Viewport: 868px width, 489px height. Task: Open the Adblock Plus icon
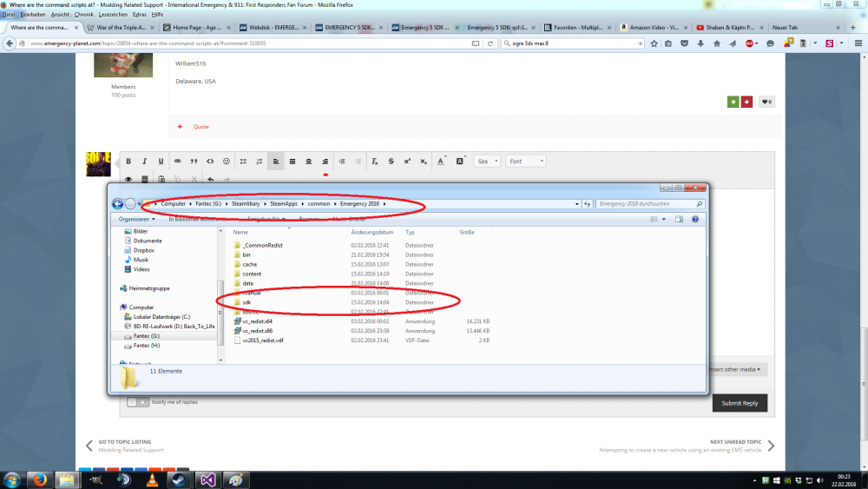[x=749, y=43]
